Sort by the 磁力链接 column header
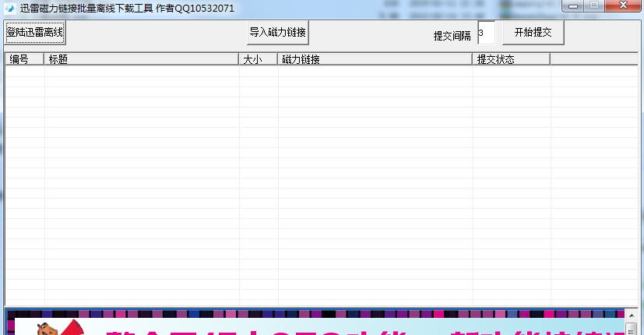This screenshot has width=644, height=335. coord(375,59)
